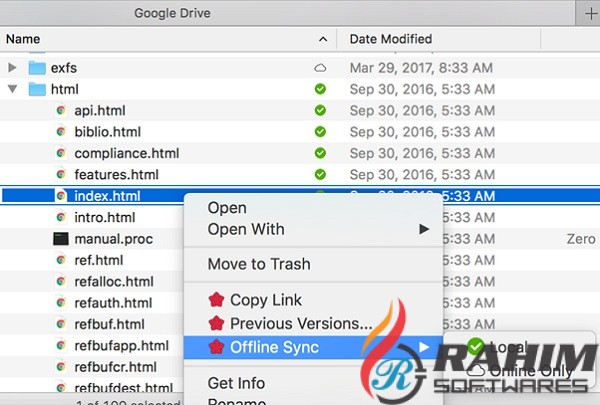Image resolution: width=600 pixels, height=405 pixels.
Task: Click the green sync checkmark for biblio.html
Action: (320, 132)
